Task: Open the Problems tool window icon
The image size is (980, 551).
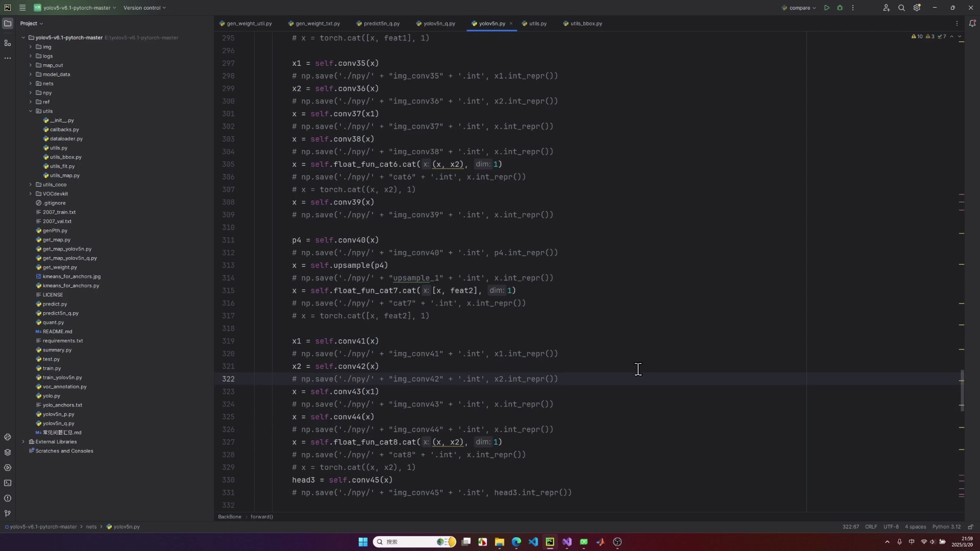Action: [x=7, y=498]
